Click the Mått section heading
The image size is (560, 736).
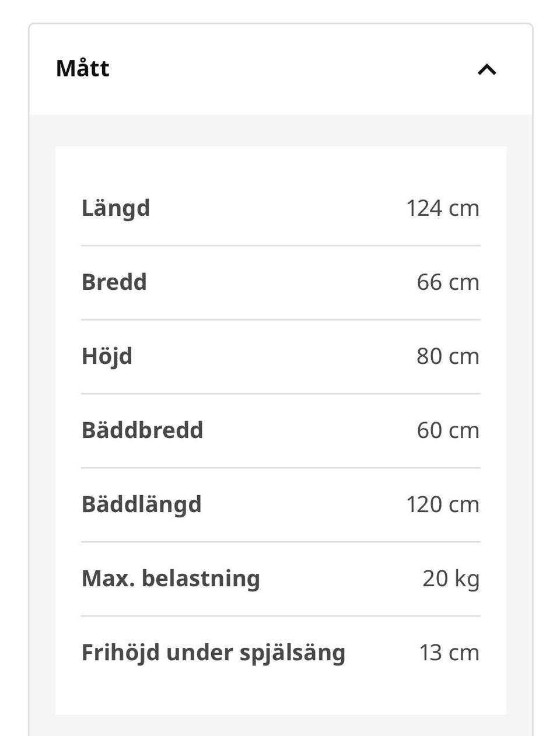coord(82,68)
